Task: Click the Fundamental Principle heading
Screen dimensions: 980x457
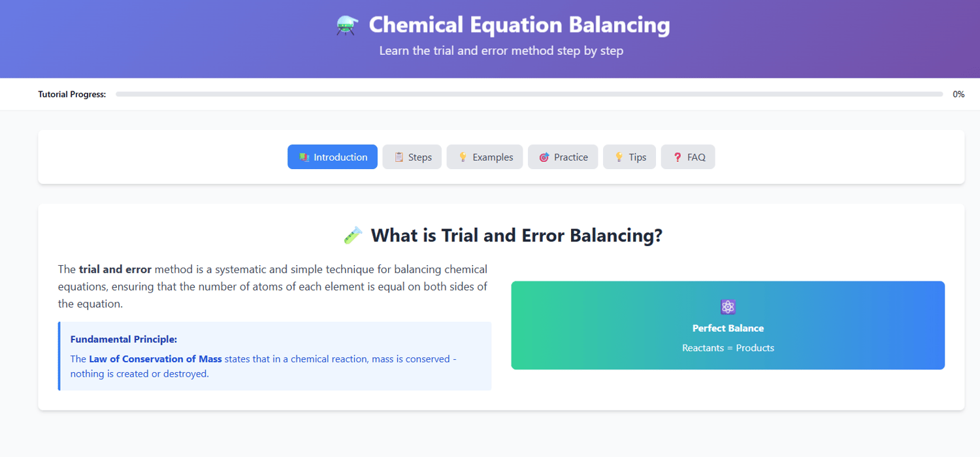Action: point(123,339)
